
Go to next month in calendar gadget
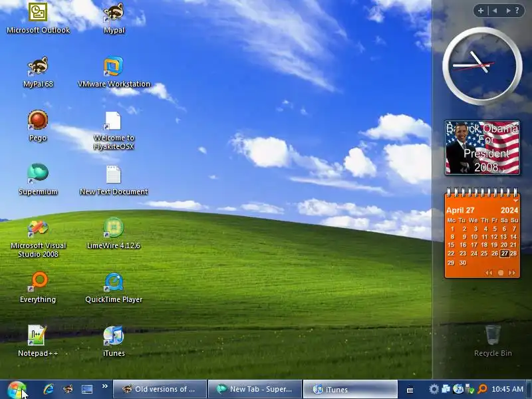[511, 273]
